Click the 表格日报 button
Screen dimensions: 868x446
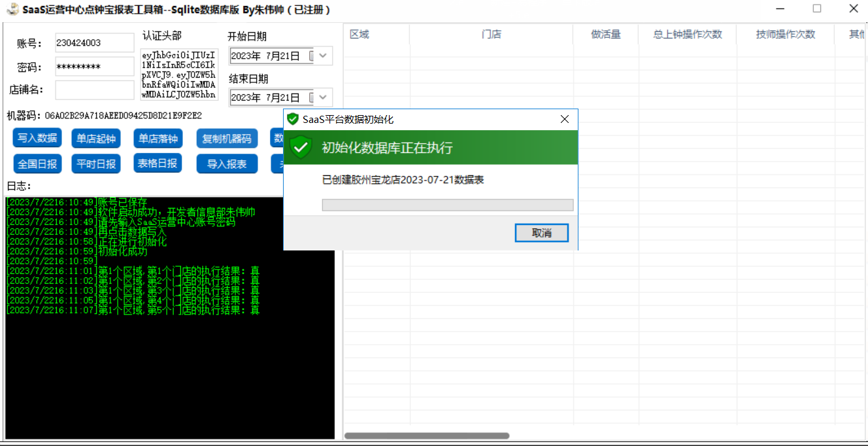click(x=158, y=163)
